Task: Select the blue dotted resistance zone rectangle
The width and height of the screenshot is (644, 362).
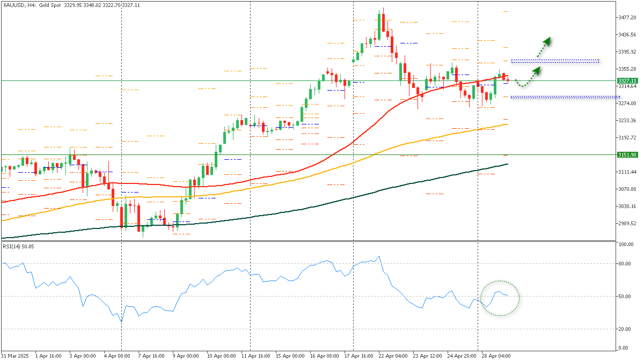Action: tap(555, 61)
